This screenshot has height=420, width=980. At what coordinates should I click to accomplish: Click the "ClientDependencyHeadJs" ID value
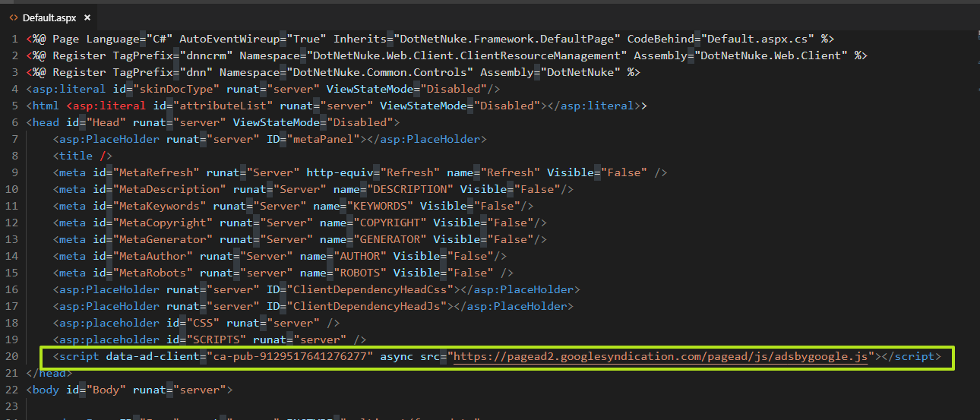point(367,306)
